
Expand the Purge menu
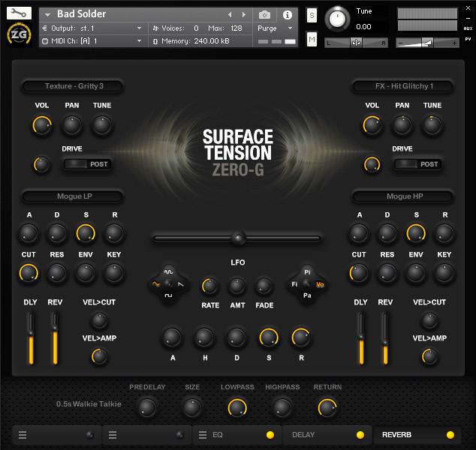click(x=275, y=28)
